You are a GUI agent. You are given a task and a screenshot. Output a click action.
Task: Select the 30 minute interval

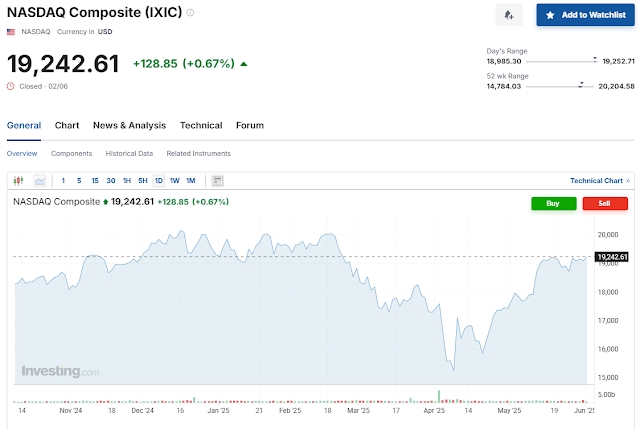(x=111, y=181)
